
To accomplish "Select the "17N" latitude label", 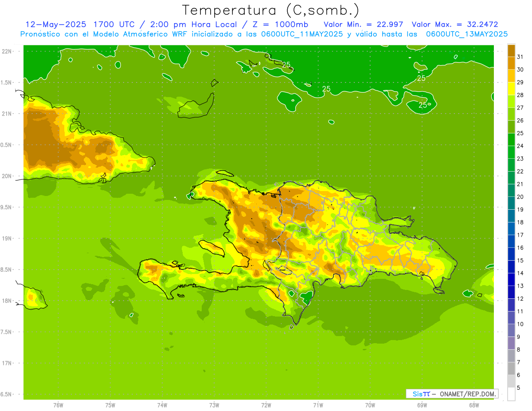I will click(7, 363).
